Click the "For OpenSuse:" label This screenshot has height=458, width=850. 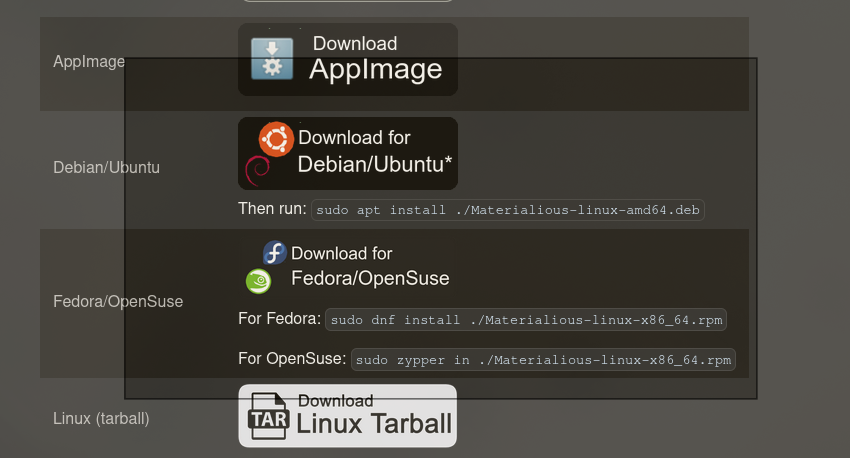(292, 358)
